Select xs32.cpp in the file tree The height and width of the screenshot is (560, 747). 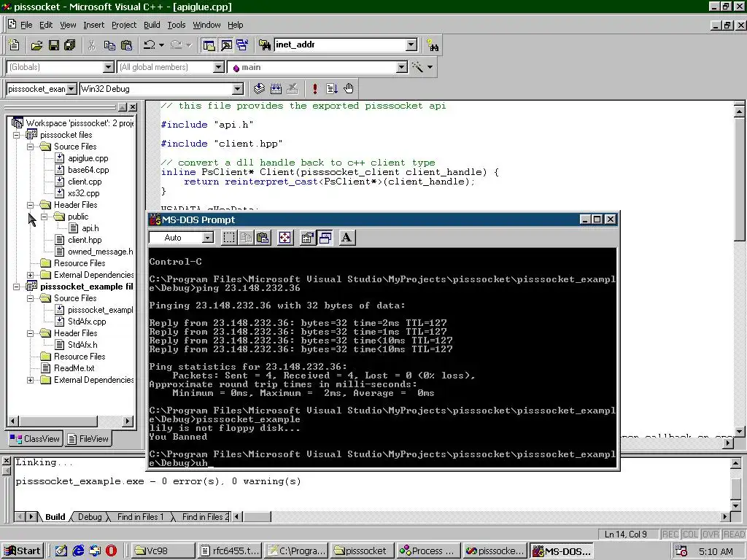tap(83, 193)
